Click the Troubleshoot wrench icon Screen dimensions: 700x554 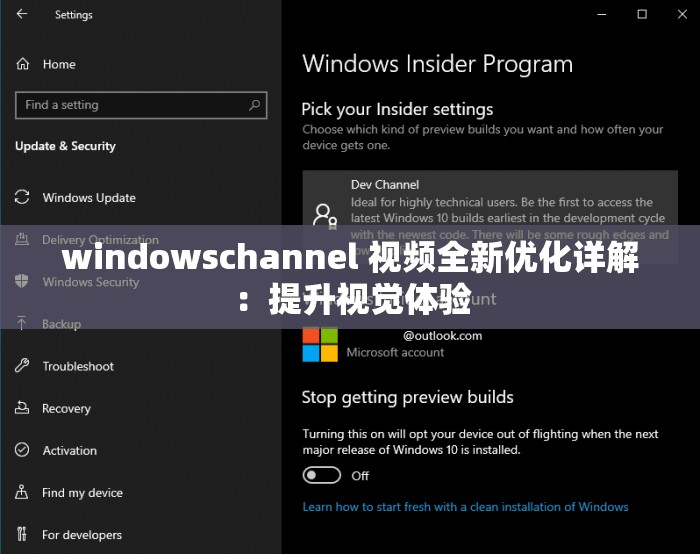point(22,366)
